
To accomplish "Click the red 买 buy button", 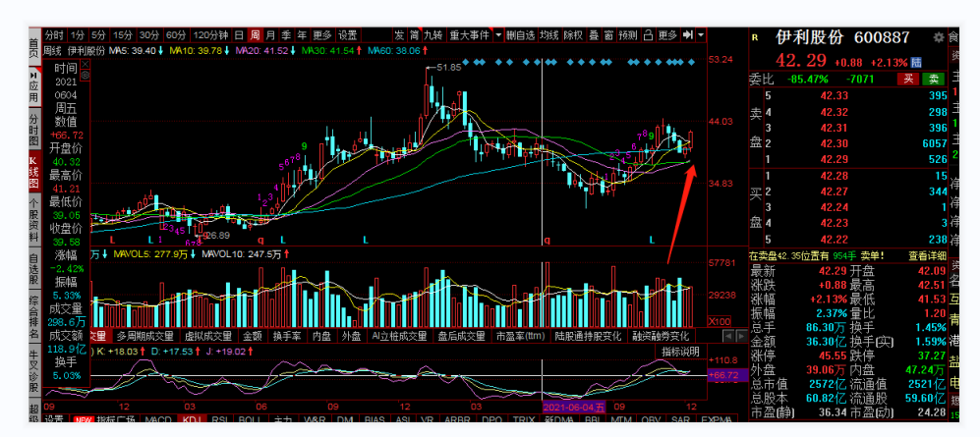I will pos(906,80).
